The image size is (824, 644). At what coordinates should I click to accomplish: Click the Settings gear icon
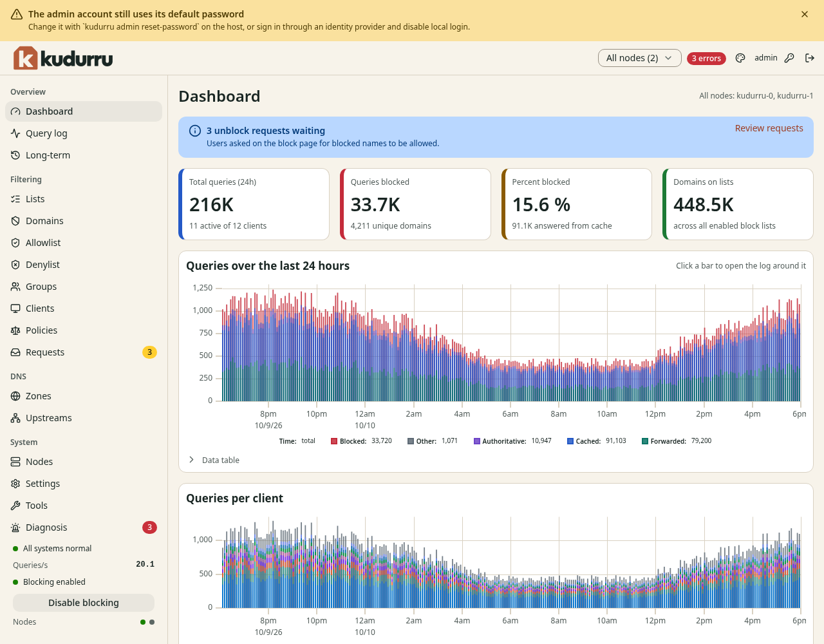point(15,484)
